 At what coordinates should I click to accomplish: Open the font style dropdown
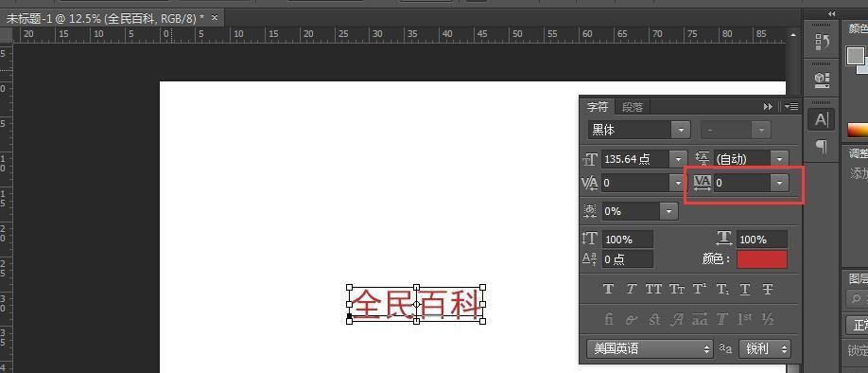click(x=762, y=131)
